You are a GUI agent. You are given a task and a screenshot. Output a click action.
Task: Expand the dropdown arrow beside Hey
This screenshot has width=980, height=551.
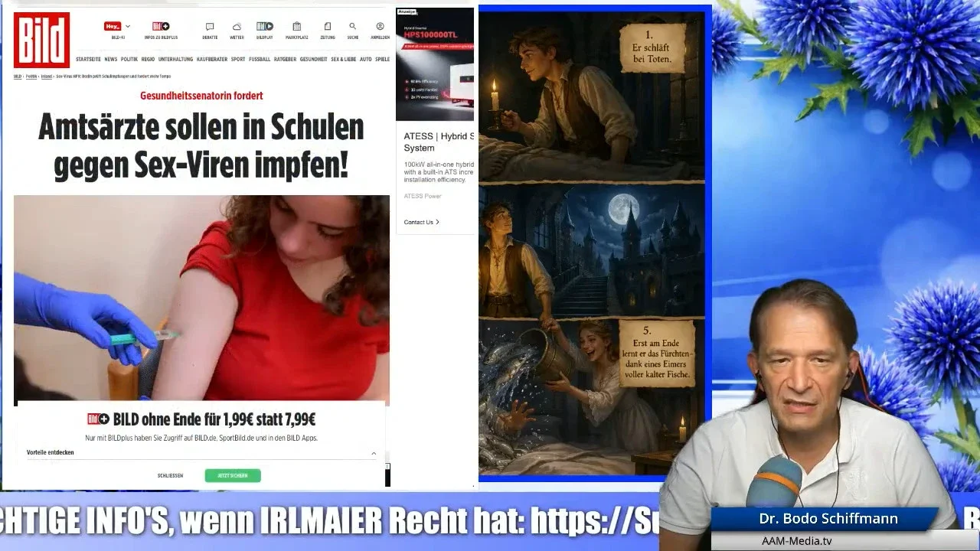coord(128,26)
